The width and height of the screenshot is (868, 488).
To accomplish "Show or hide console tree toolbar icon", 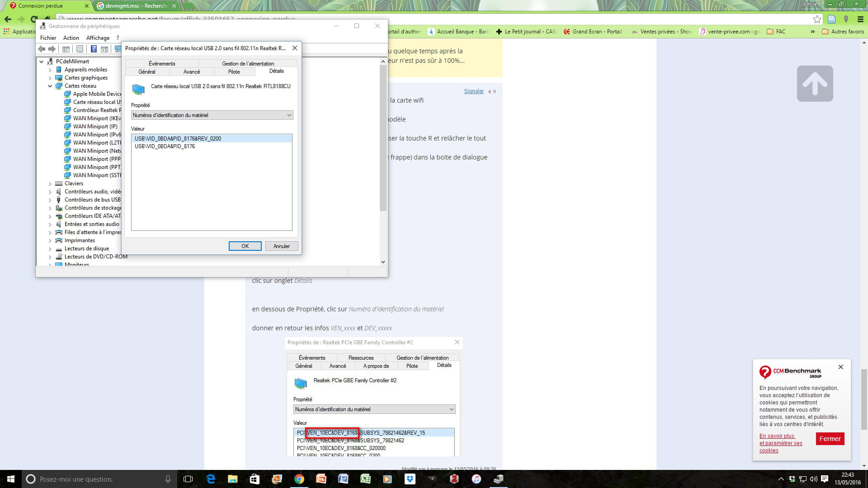I will pos(66,49).
